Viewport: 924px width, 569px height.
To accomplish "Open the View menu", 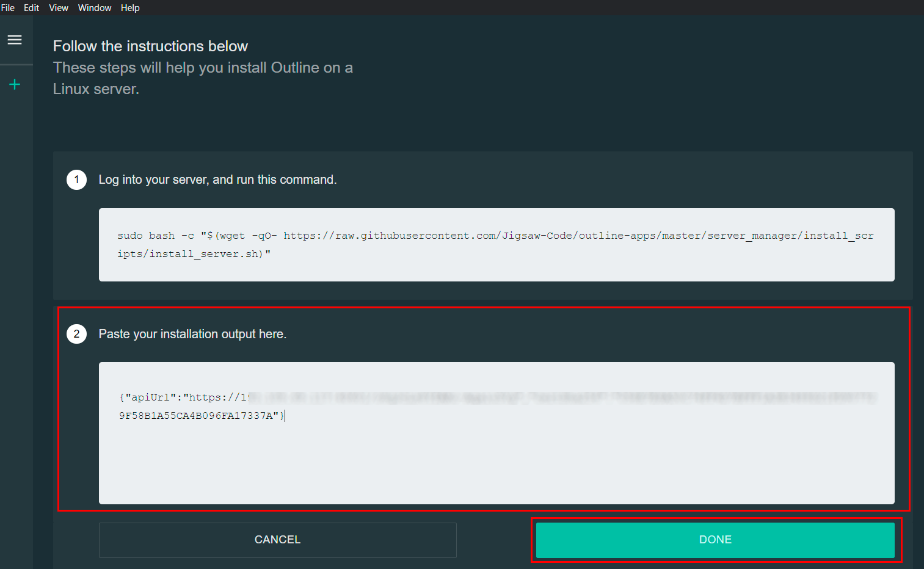I will (59, 8).
